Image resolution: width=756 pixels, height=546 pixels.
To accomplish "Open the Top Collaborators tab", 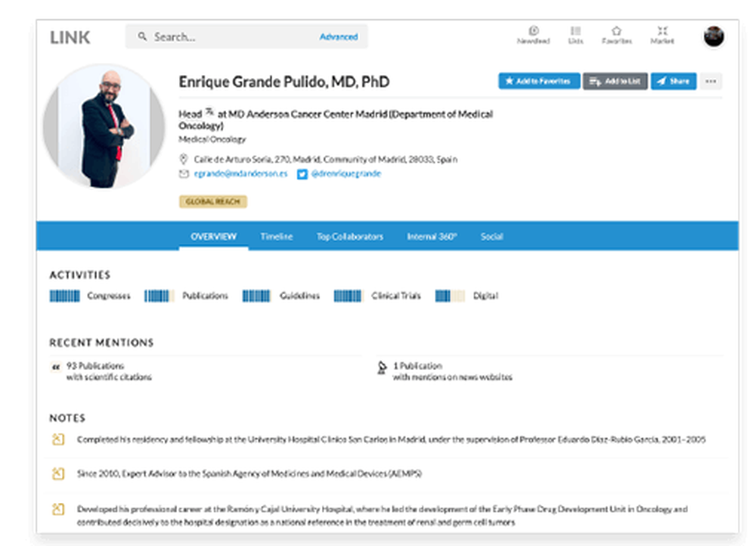I will [350, 237].
